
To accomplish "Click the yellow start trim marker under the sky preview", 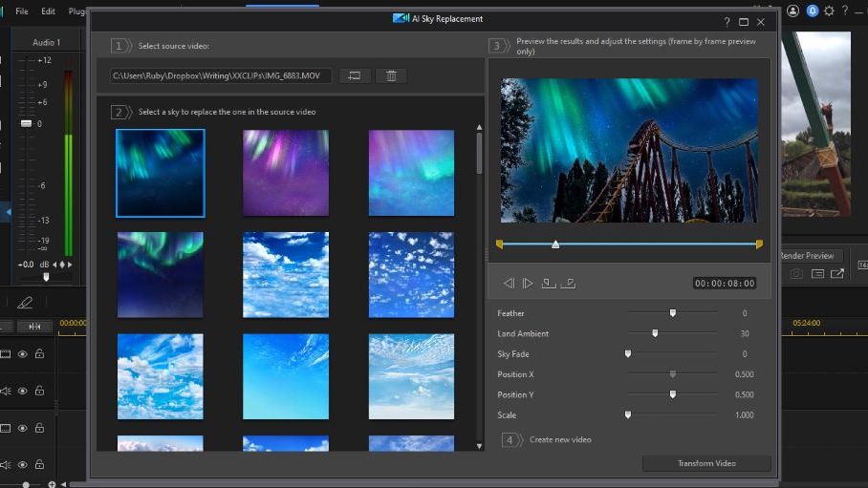I will pyautogui.click(x=499, y=244).
